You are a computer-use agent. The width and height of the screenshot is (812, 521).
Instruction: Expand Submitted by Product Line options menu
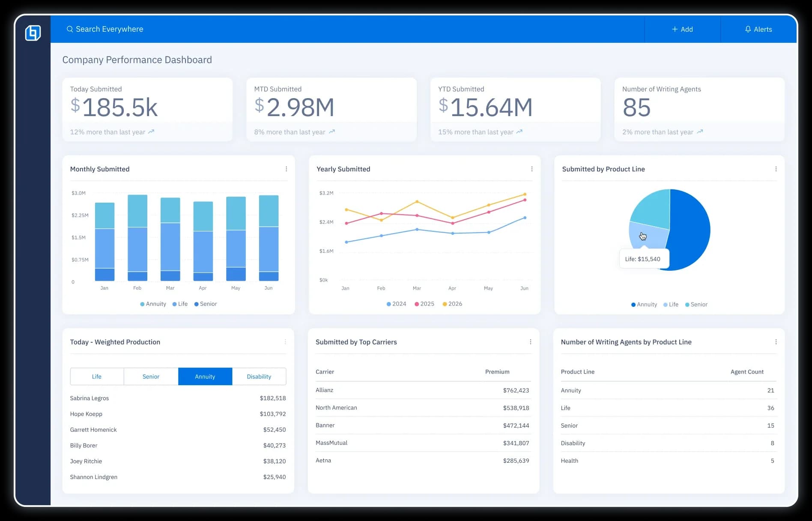tap(776, 169)
